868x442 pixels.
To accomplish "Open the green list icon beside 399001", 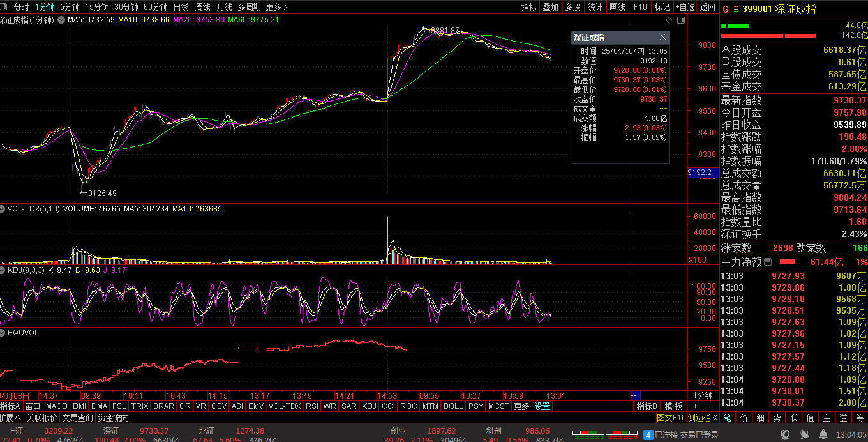I will pyautogui.click(x=735, y=10).
